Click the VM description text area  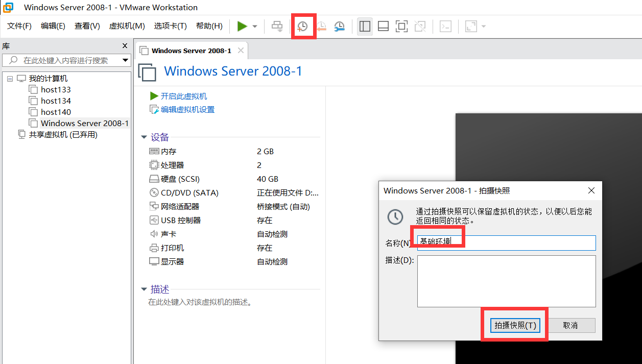(200, 302)
